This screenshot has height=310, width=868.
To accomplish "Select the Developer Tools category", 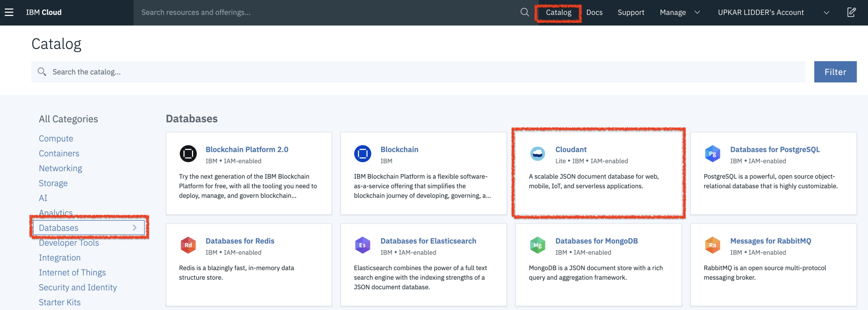I will pyautogui.click(x=69, y=243).
